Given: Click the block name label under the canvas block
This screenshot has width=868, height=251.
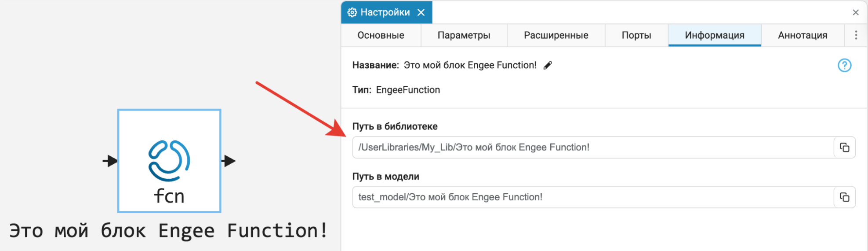Looking at the screenshot, I should tap(169, 231).
